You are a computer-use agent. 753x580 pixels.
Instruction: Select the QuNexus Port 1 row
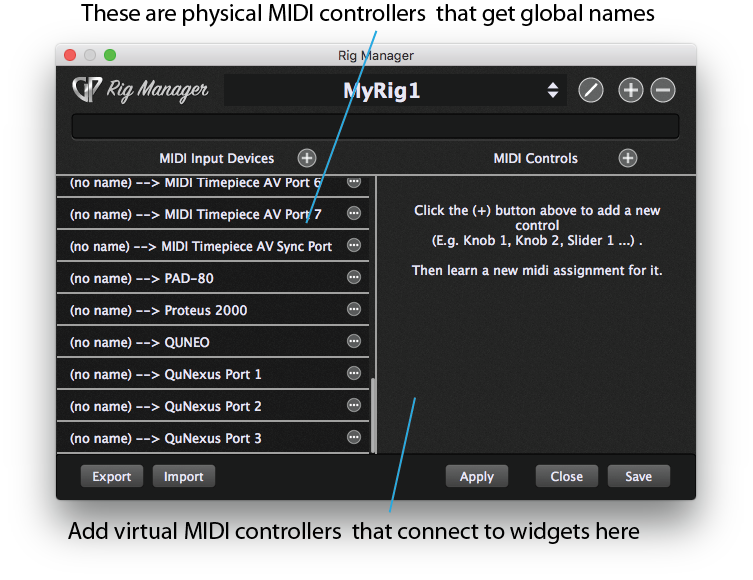coord(213,374)
